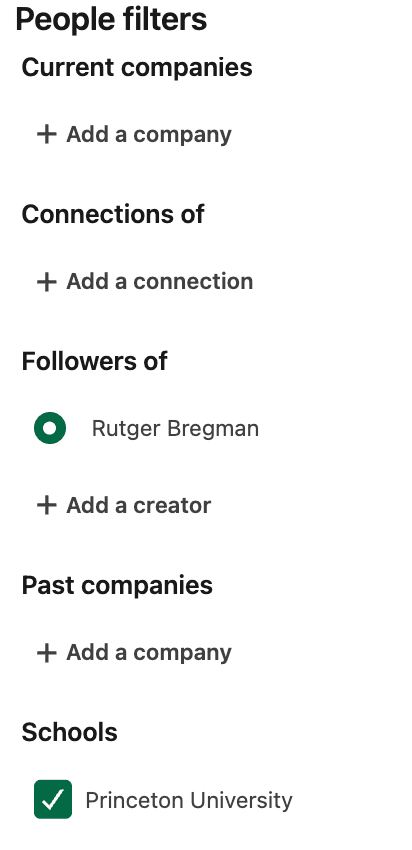Click the plus icon beside Add a connection
This screenshot has height=850, width=412.
47,281
